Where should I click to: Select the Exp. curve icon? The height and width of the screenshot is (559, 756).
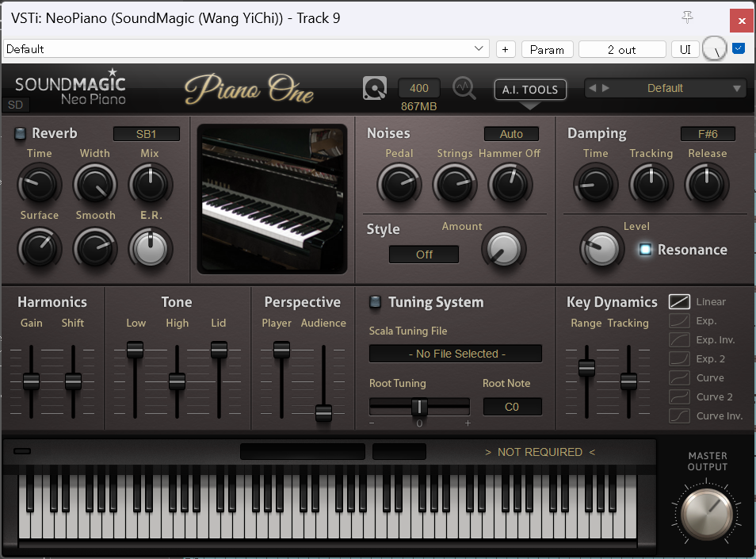[x=679, y=321]
